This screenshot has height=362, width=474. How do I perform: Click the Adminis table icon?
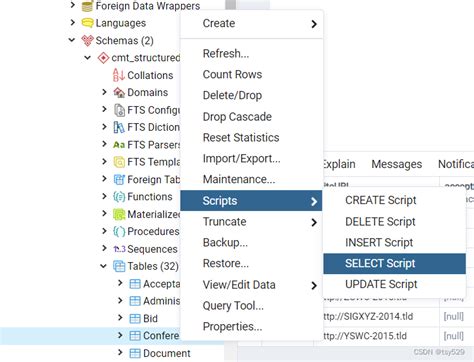point(135,301)
